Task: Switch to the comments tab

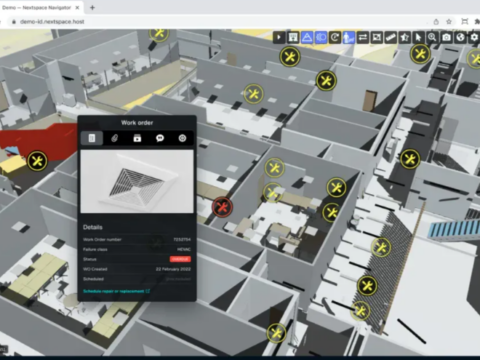Action: (160, 138)
